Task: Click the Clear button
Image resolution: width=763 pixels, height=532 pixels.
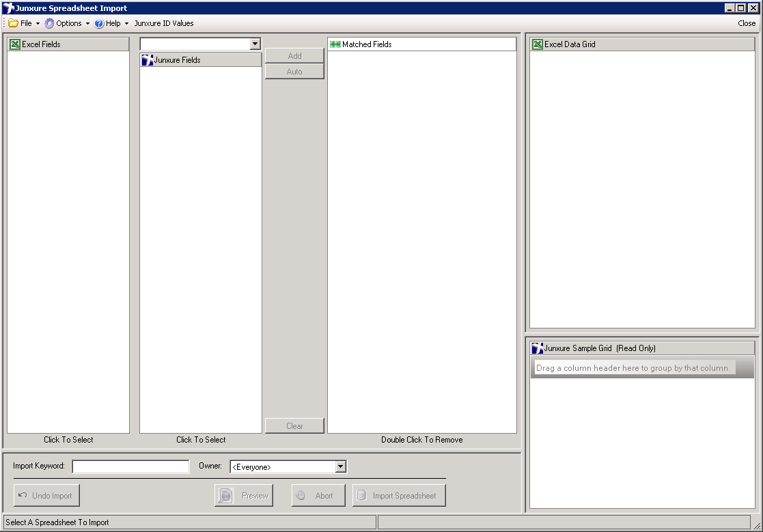Action: (294, 425)
